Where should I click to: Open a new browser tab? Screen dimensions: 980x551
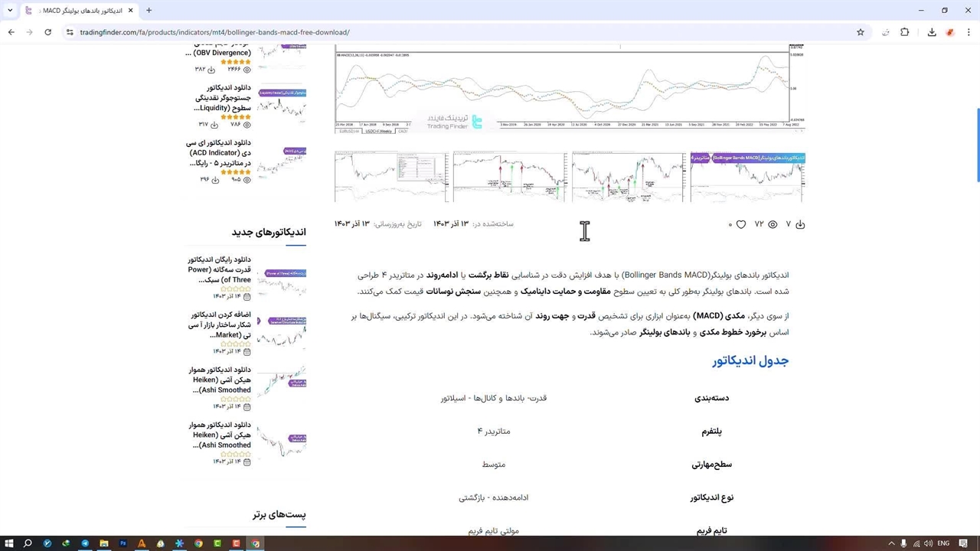pos(149,11)
